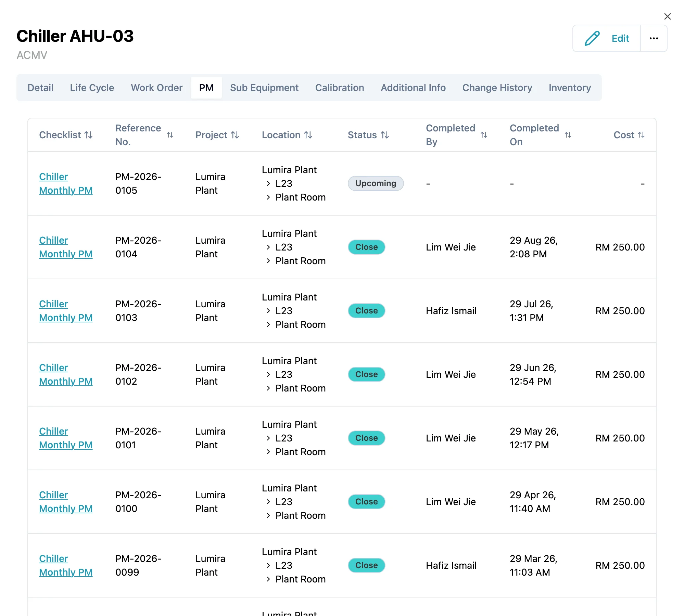This screenshot has width=684, height=616.
Task: Click reference number PM-2026-0105
Action: [138, 183]
